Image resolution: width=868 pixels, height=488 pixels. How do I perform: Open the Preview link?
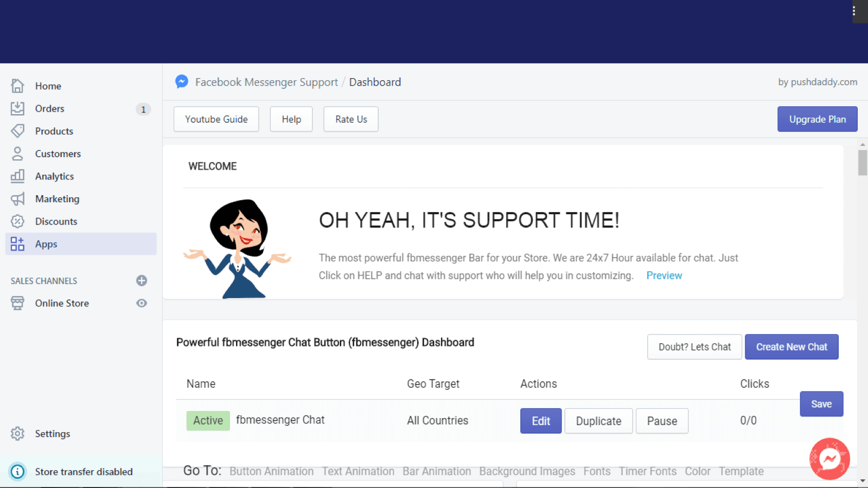coord(664,275)
